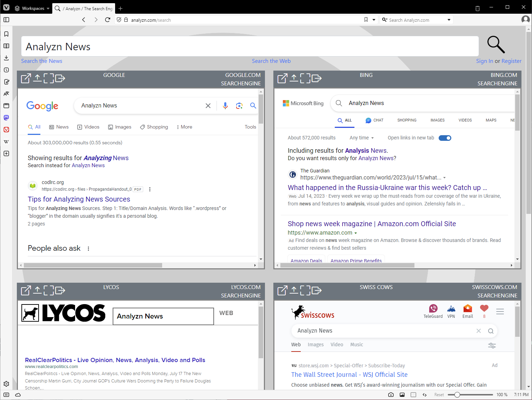Select Google Images tab
Image resolution: width=532 pixels, height=400 pixels.
click(120, 127)
